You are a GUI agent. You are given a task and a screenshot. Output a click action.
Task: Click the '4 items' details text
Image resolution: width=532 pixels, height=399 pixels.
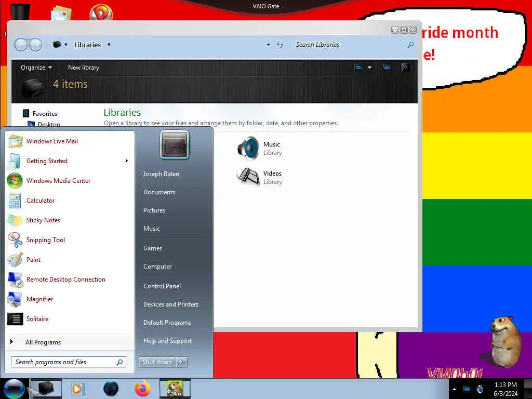(70, 84)
